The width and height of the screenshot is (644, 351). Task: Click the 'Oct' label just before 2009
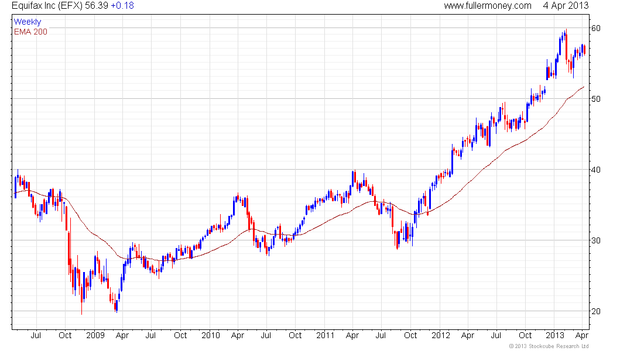[x=65, y=335]
